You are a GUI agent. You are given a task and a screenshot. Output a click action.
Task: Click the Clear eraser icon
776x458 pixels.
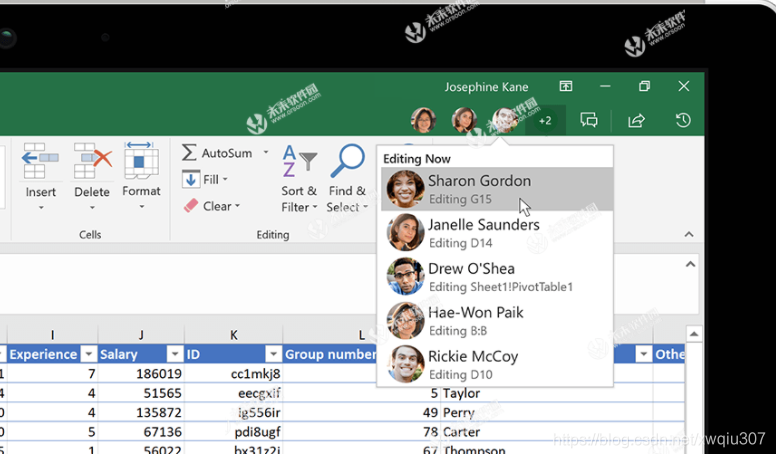click(191, 206)
